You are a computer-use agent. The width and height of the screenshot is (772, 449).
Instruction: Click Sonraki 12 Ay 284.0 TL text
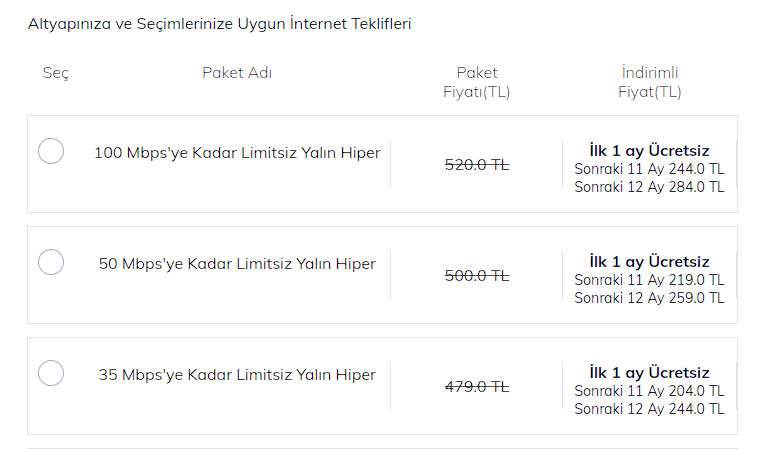pos(649,187)
